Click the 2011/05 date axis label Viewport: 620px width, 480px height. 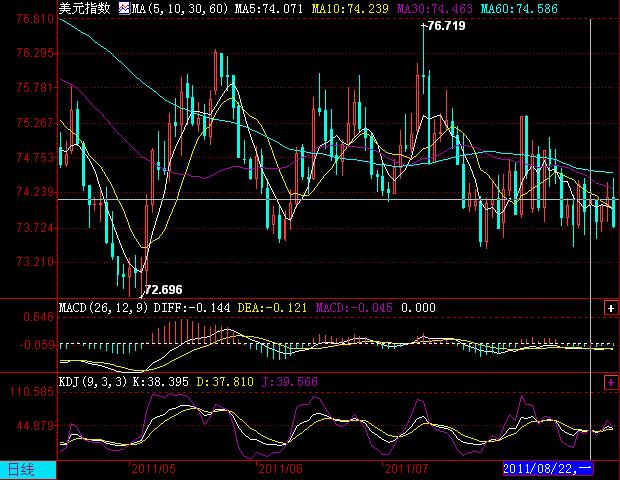click(x=153, y=469)
